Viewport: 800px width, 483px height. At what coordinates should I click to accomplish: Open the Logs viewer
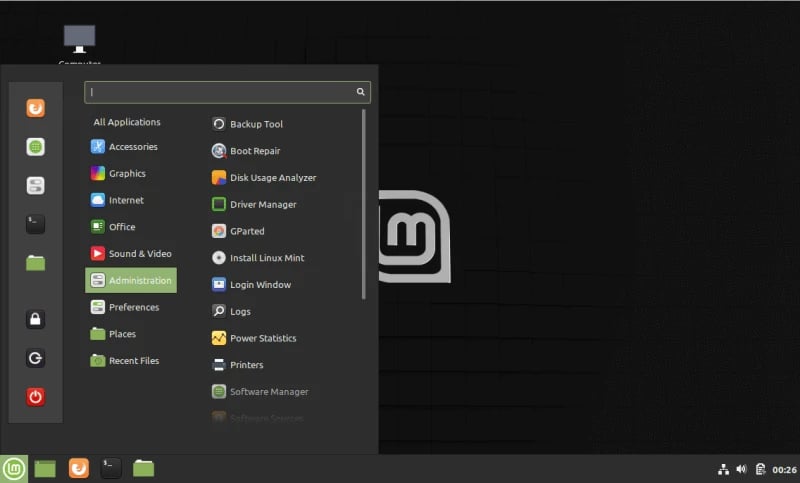231,312
